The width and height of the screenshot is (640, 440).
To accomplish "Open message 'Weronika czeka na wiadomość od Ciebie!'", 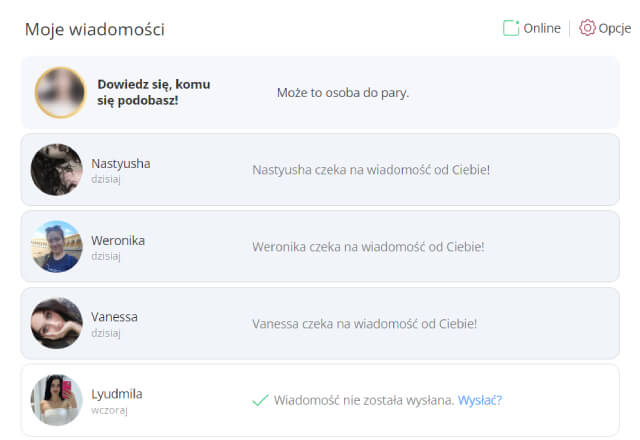I will pos(368,247).
